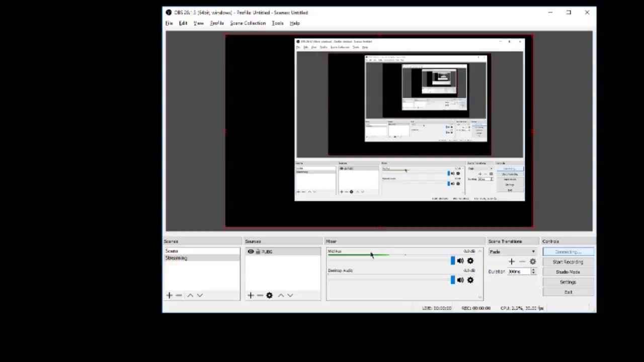Open the Edit menu
This screenshot has width=644, height=362.
(x=183, y=23)
